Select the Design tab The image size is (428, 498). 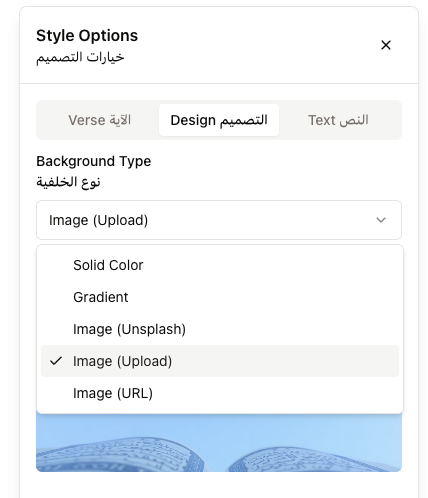click(219, 120)
